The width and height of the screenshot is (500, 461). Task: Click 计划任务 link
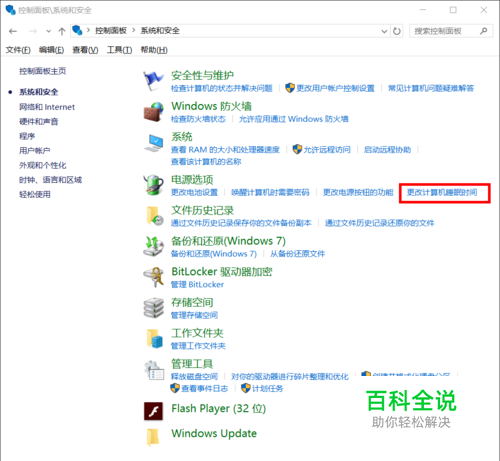point(268,388)
